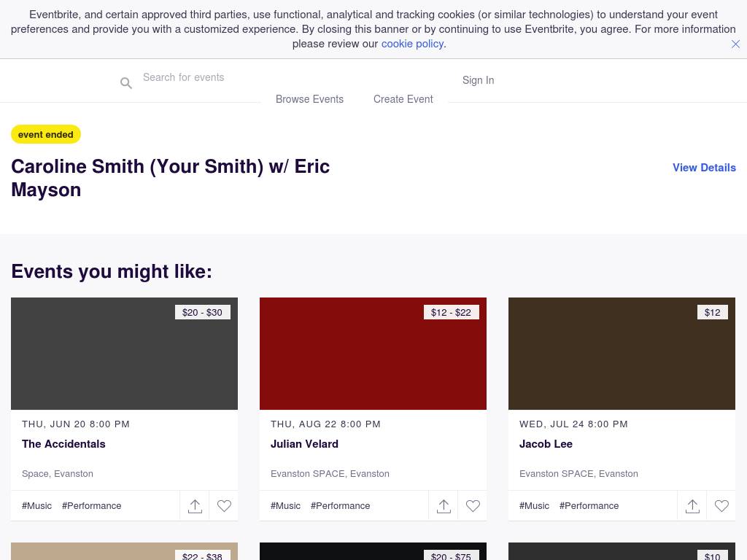
Task: Open the Jacob Lee event title
Action: 546,444
